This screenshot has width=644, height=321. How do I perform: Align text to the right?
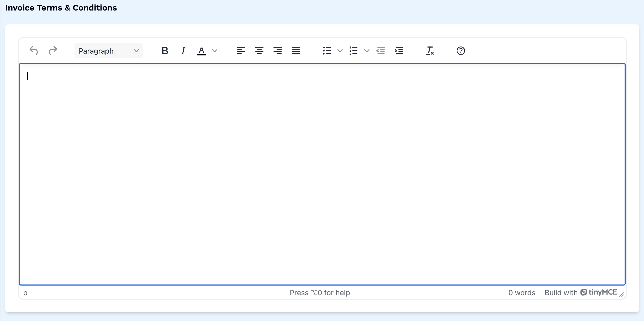coord(278,51)
